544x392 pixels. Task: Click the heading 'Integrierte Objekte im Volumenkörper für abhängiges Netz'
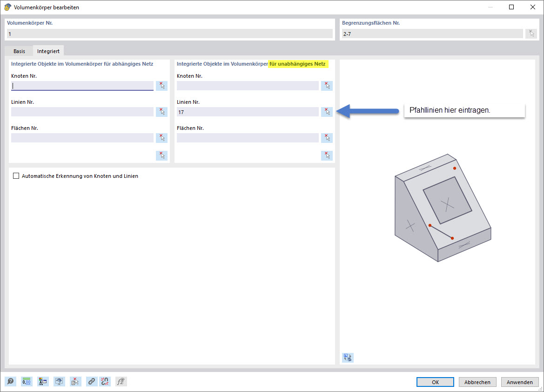[82, 64]
